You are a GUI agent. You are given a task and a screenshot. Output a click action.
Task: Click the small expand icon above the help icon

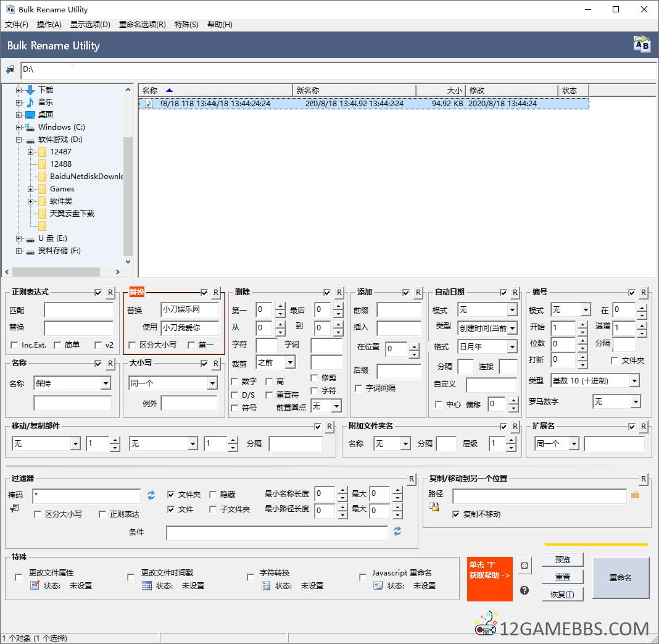524,566
